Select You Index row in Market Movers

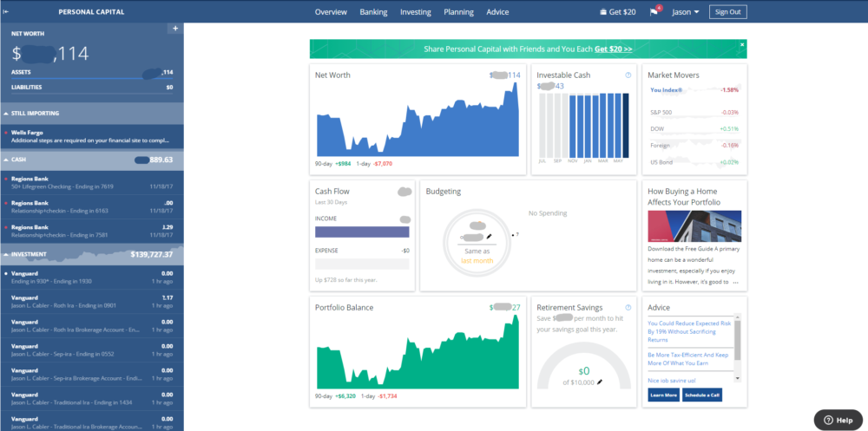694,89
